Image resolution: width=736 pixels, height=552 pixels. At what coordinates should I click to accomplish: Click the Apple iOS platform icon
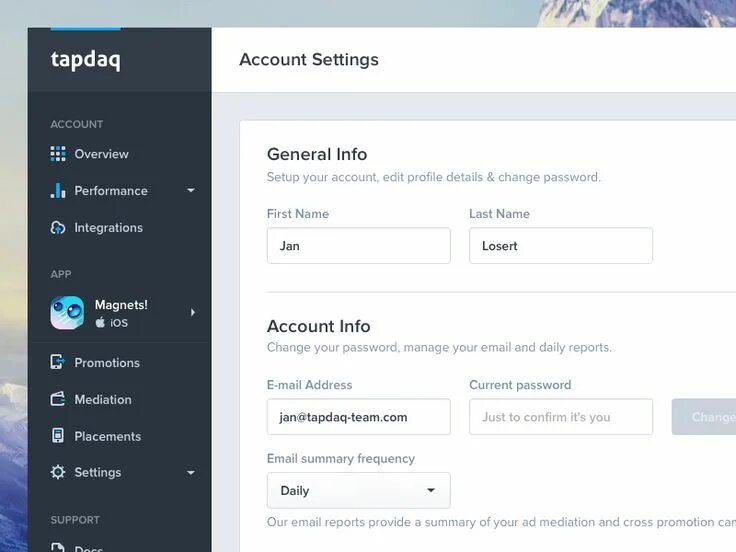(100, 322)
